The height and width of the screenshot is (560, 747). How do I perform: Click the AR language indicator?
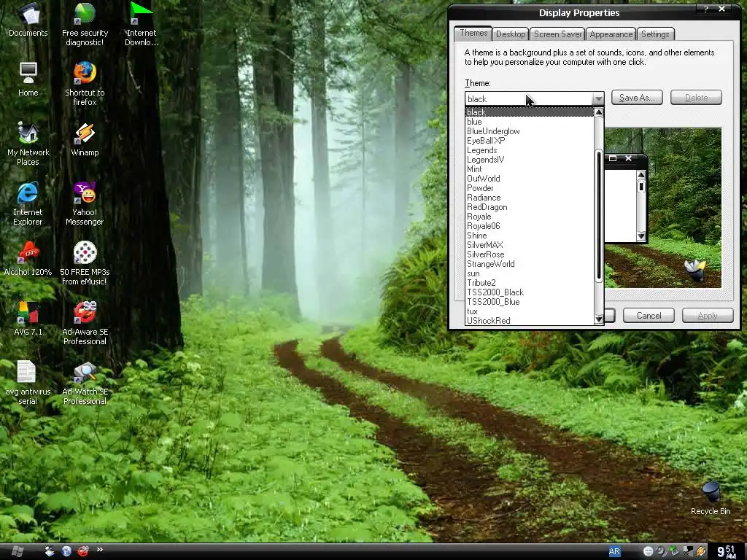(614, 551)
